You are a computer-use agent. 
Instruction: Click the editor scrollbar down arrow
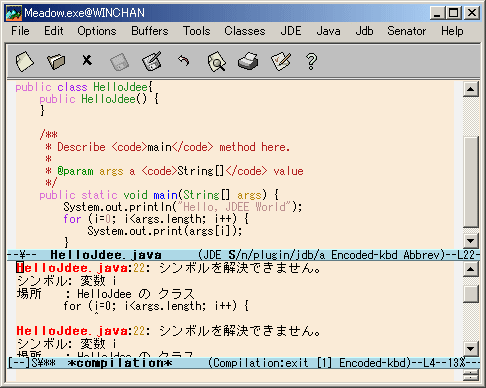(471, 240)
